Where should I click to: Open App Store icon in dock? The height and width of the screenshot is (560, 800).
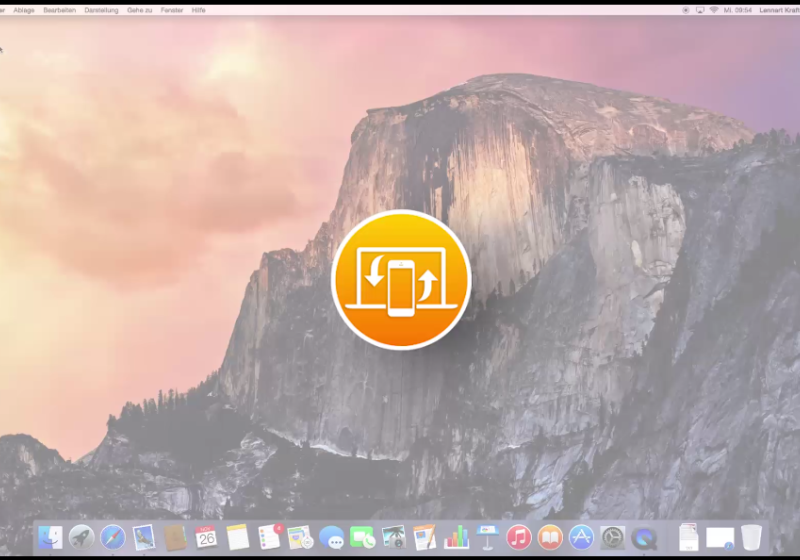pyautogui.click(x=581, y=538)
